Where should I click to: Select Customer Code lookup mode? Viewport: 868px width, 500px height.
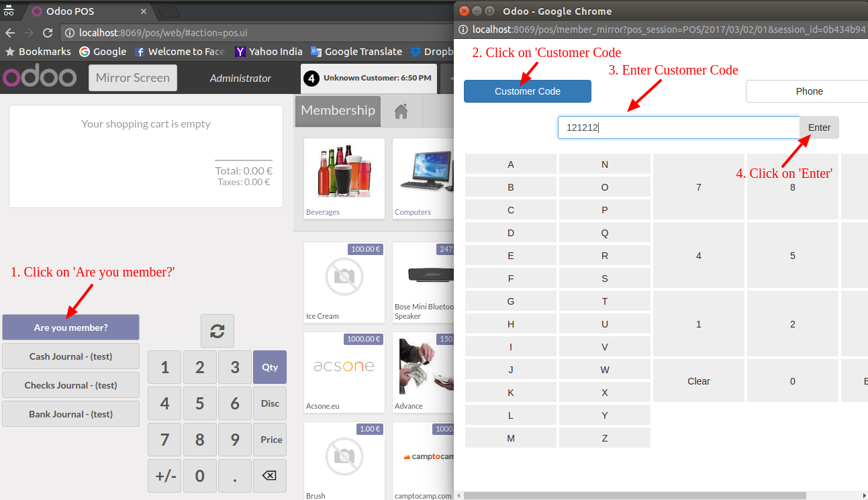tap(528, 91)
